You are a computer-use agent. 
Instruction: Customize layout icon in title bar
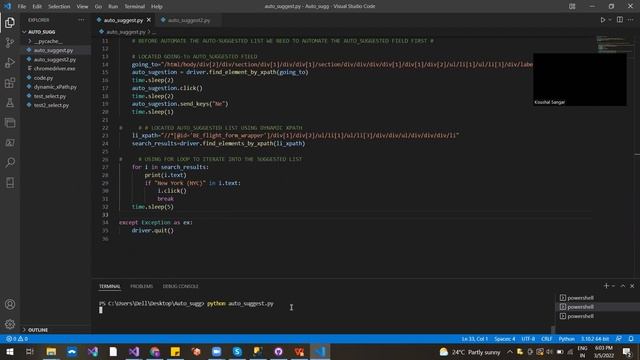point(572,7)
